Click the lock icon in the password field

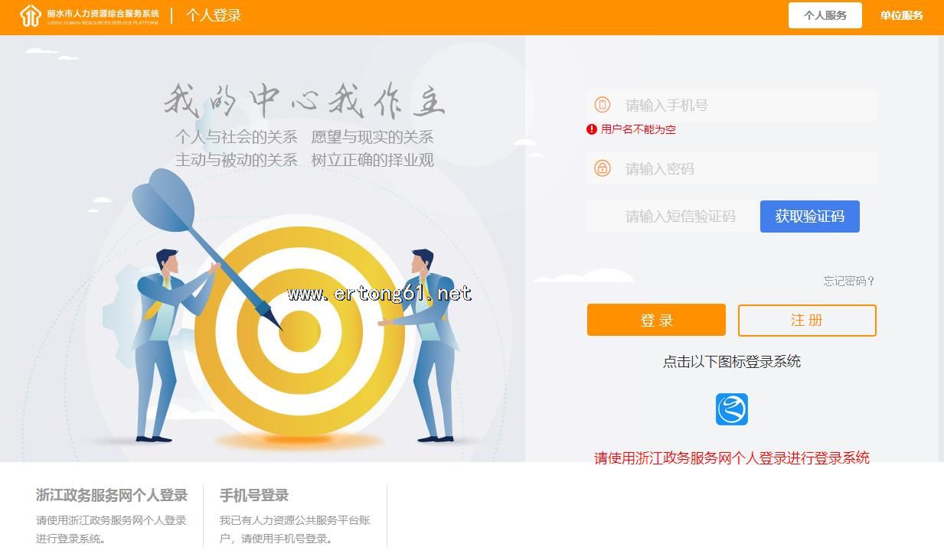point(603,168)
